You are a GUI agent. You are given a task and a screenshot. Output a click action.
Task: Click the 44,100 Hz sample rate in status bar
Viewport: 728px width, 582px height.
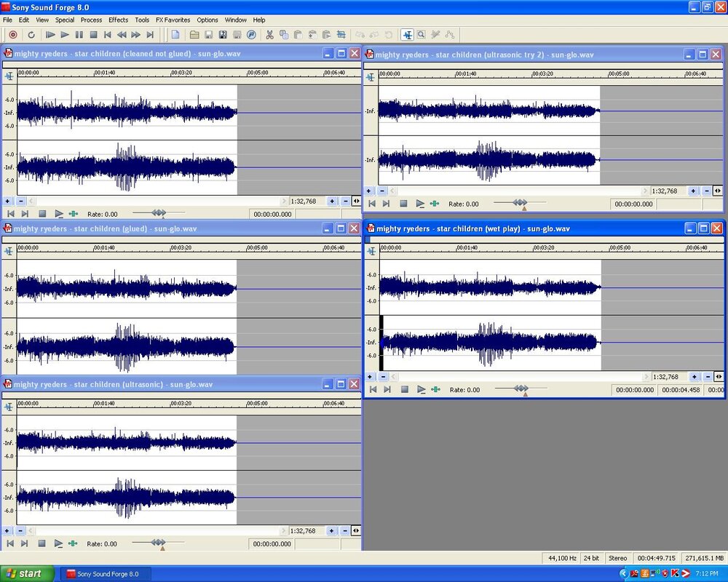pos(562,558)
